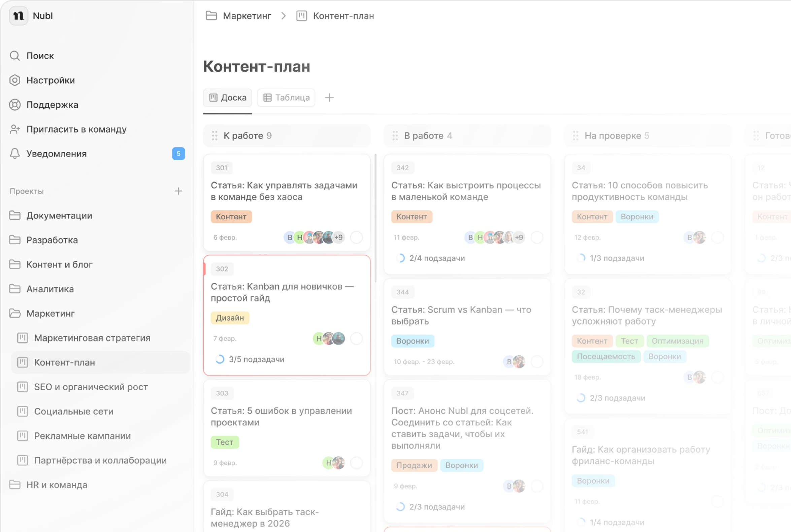This screenshot has height=532, width=791.
Task: Open Поиск via magnifier icon
Action: 14,56
